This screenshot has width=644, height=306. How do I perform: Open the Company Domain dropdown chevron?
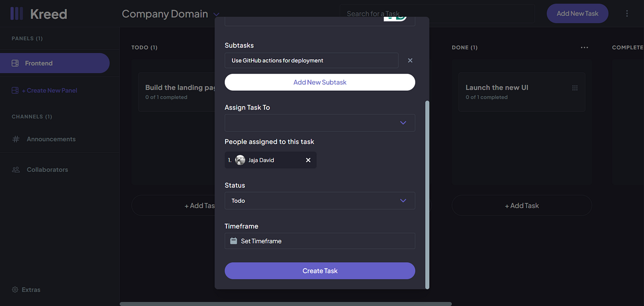coord(216,15)
